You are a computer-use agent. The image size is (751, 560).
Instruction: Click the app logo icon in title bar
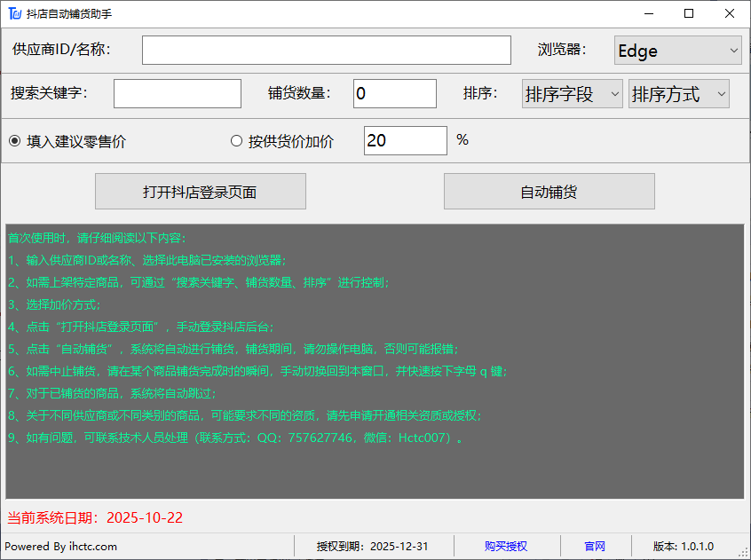pos(13,13)
